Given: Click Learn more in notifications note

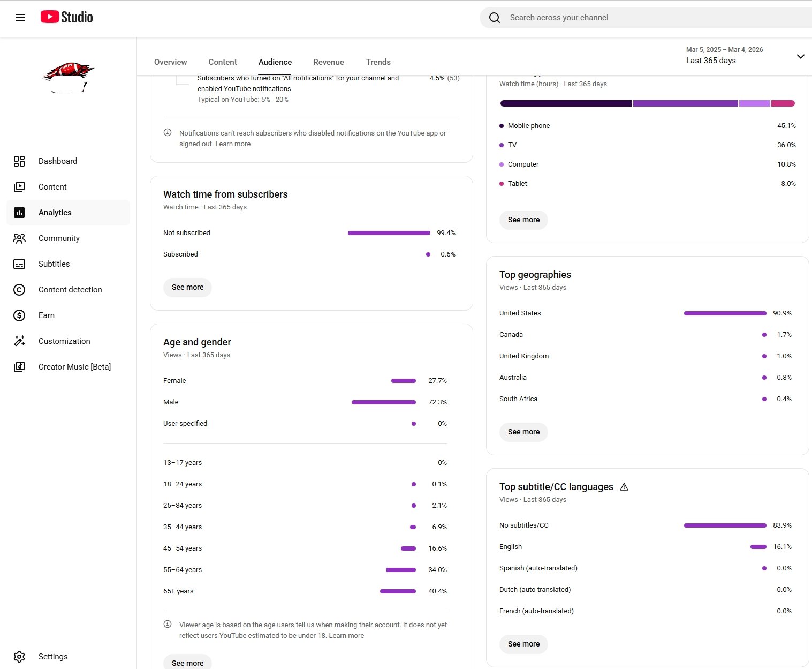Looking at the screenshot, I should [233, 144].
